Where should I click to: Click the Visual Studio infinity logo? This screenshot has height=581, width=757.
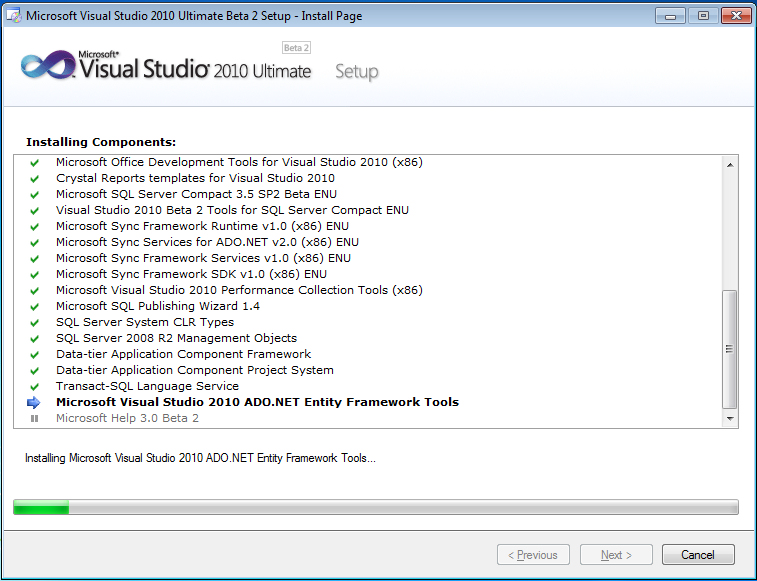click(x=46, y=68)
